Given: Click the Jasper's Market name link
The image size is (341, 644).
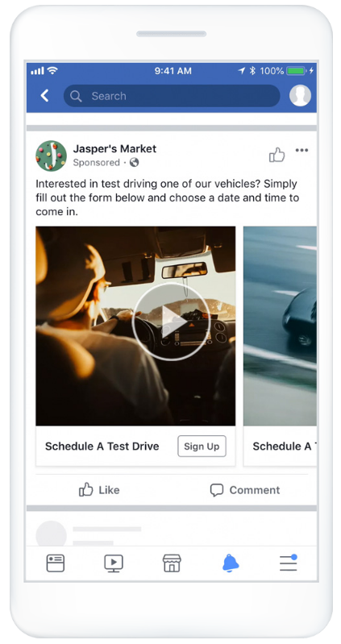Looking at the screenshot, I should click(114, 148).
